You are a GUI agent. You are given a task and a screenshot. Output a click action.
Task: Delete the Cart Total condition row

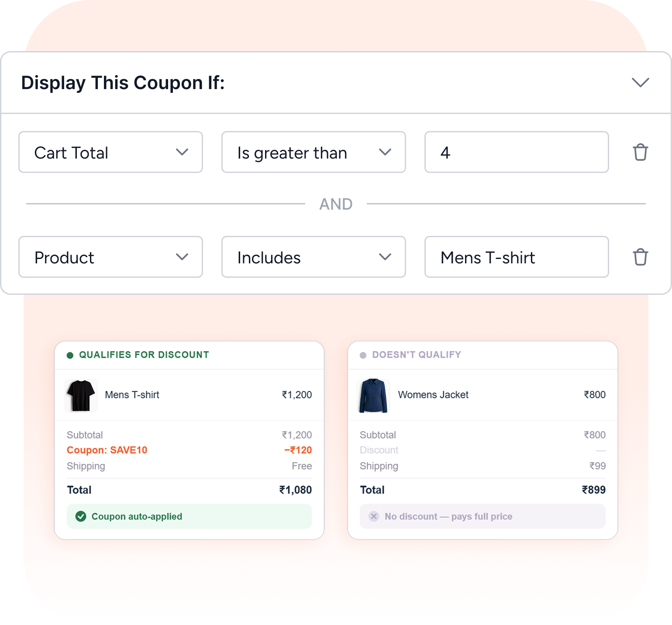(640, 152)
